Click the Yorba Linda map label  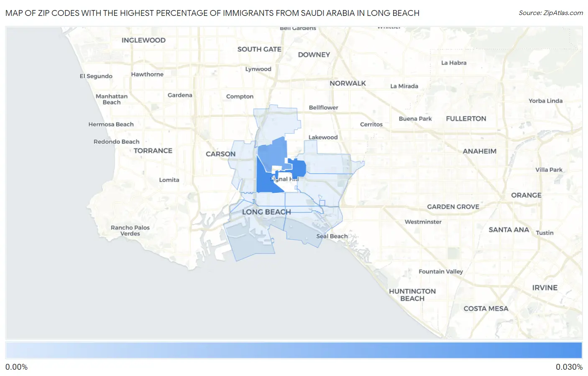coord(545,101)
